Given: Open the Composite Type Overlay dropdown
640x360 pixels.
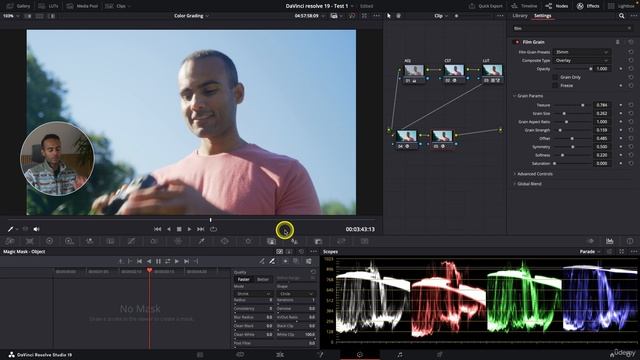Looking at the screenshot, I should pos(581,60).
